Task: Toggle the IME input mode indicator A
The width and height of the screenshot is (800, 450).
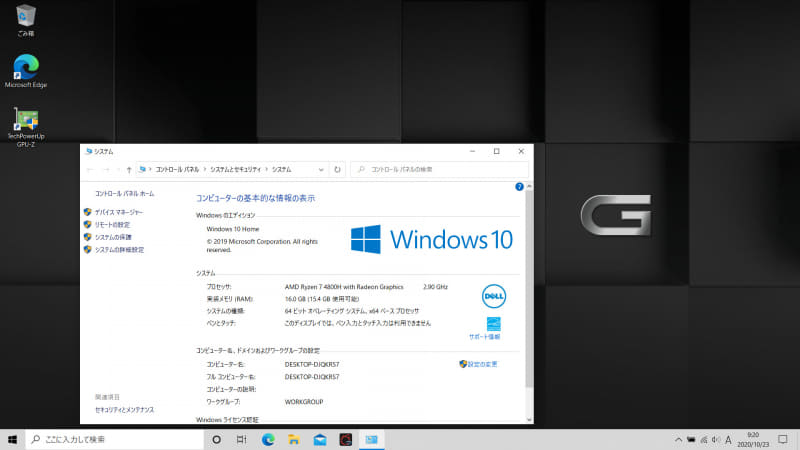Action: [728, 439]
